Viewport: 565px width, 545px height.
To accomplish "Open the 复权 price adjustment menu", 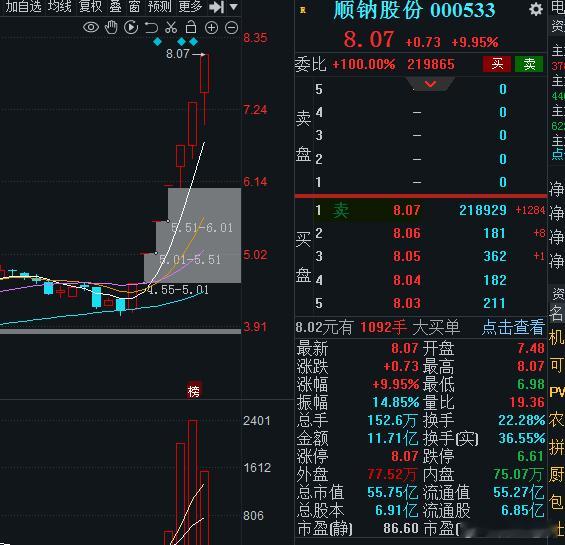I will pyautogui.click(x=90, y=6).
